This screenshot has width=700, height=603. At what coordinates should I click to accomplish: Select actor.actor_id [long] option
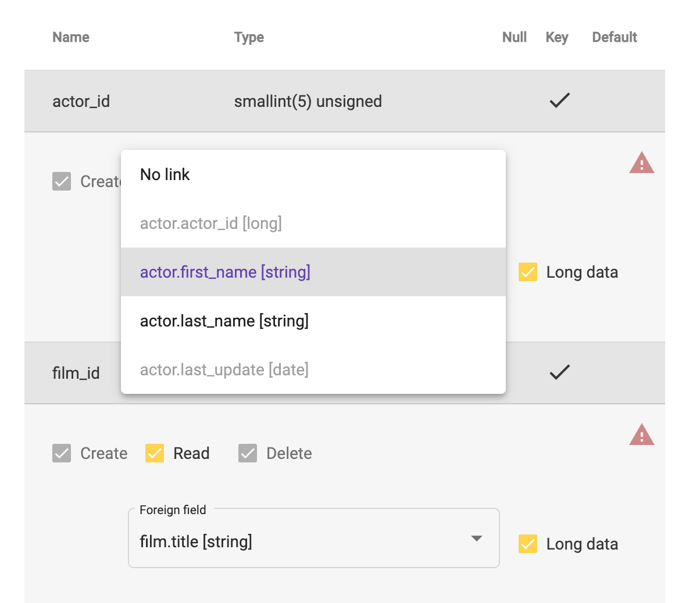[211, 223]
